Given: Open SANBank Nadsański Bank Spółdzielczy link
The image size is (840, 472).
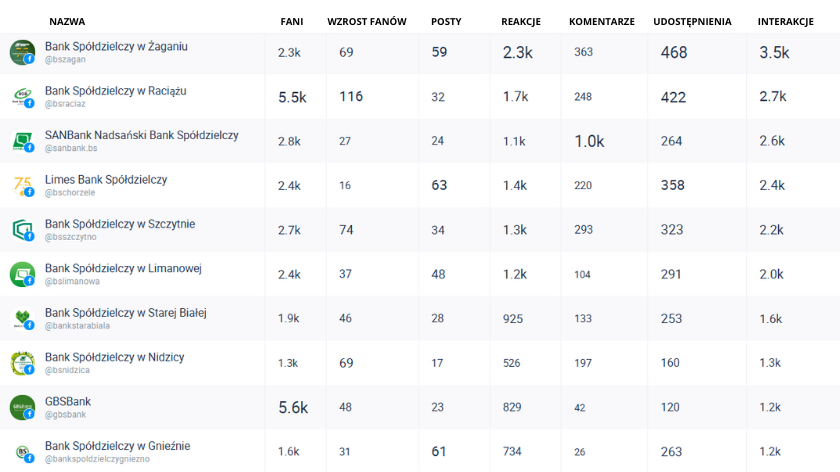Looking at the screenshot, I should click(141, 135).
